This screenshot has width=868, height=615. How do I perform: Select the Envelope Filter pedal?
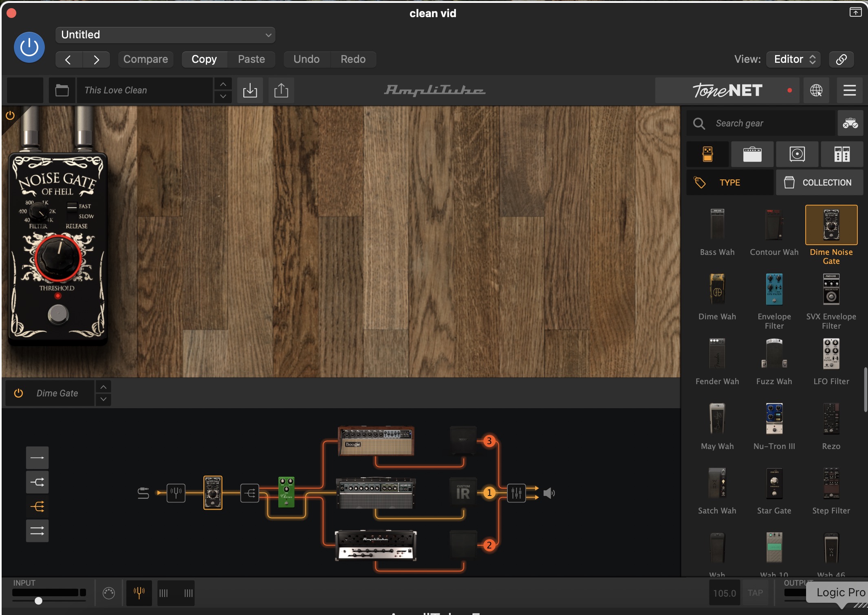(x=774, y=301)
